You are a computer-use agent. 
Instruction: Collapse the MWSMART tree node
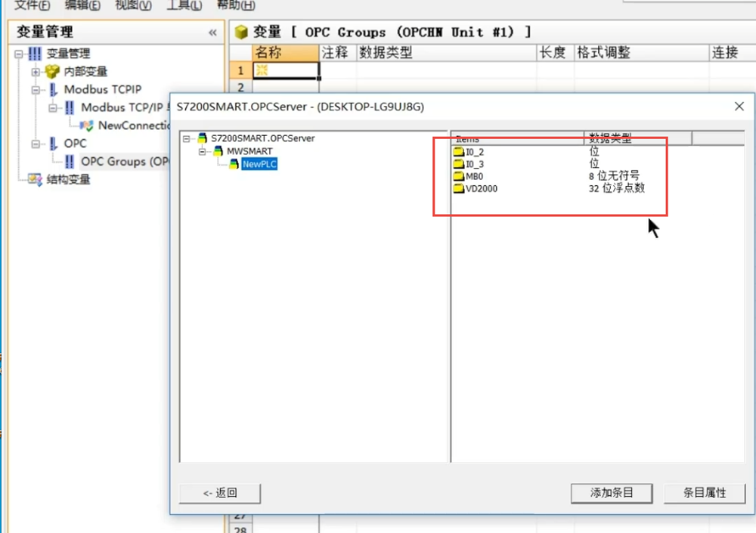(203, 151)
